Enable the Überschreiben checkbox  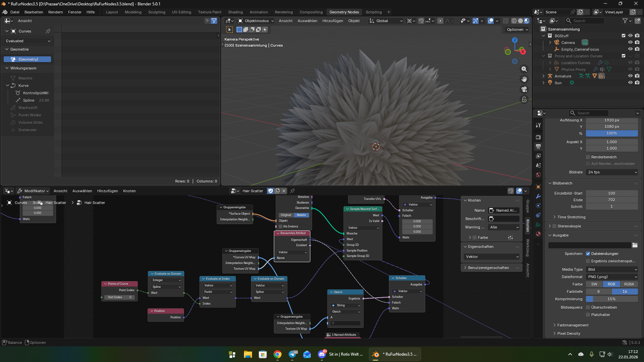(x=588, y=307)
